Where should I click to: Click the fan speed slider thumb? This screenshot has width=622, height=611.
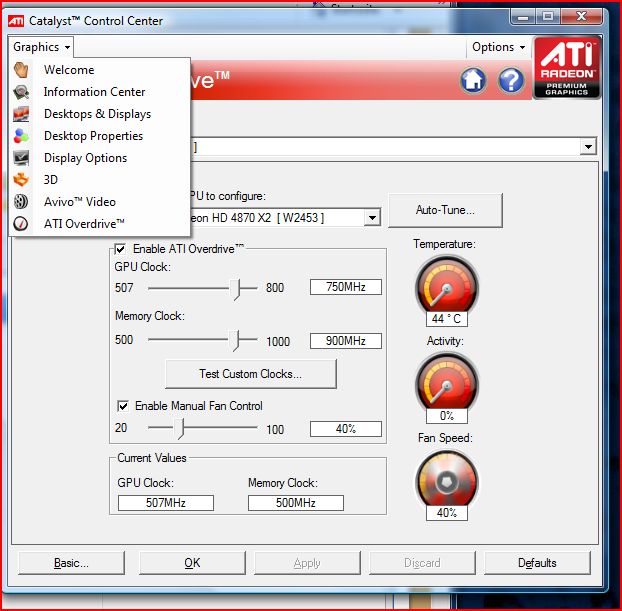pyautogui.click(x=180, y=428)
